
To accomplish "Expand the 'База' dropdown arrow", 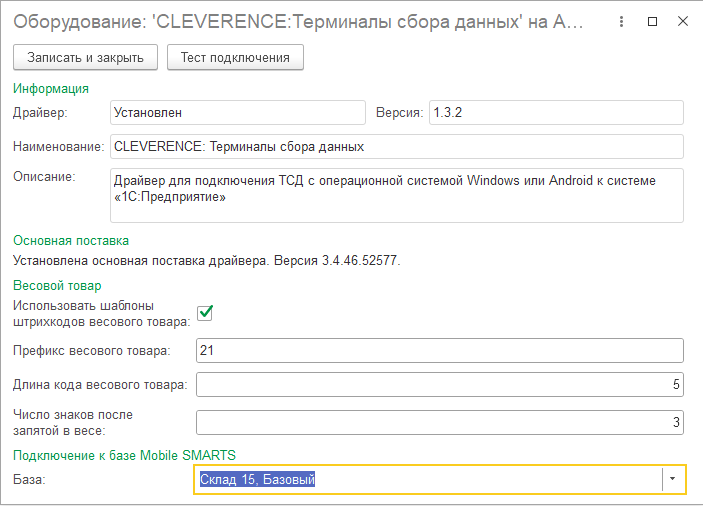I will [x=672, y=480].
